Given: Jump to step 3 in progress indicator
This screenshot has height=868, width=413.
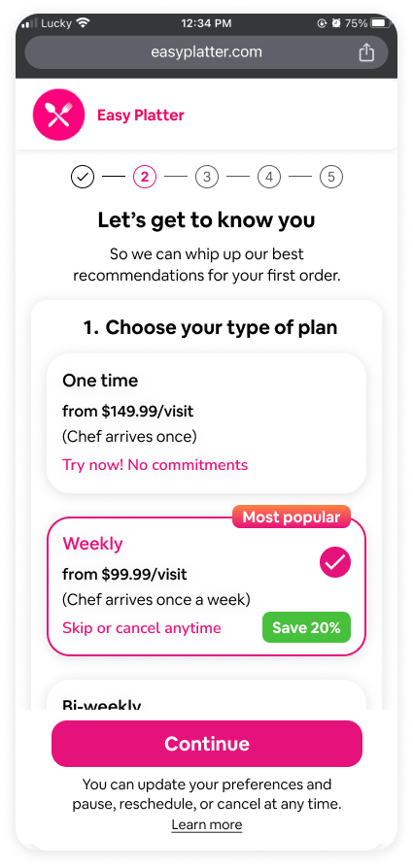Looking at the screenshot, I should 207,177.
